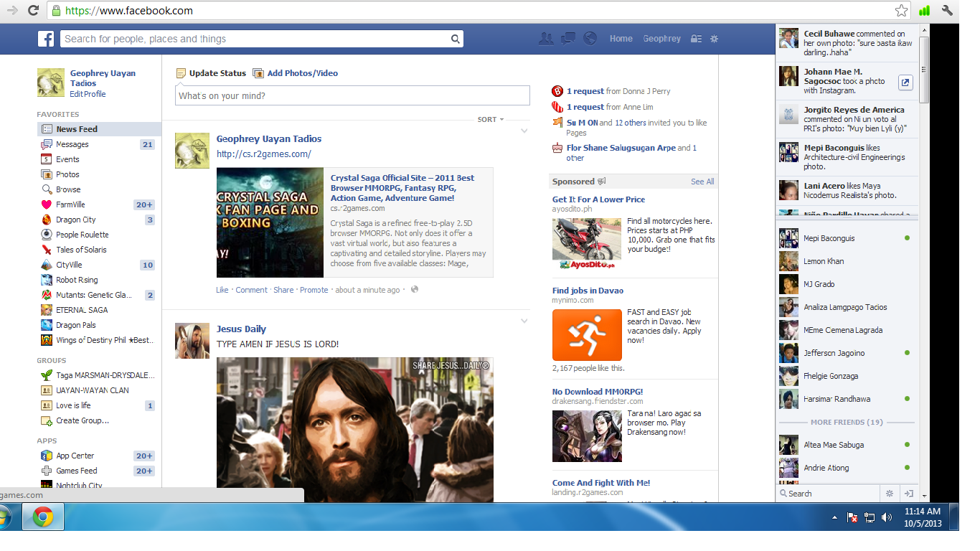The image size is (980, 551).
Task: Expand the SORT dropdown in news feed
Action: (491, 120)
